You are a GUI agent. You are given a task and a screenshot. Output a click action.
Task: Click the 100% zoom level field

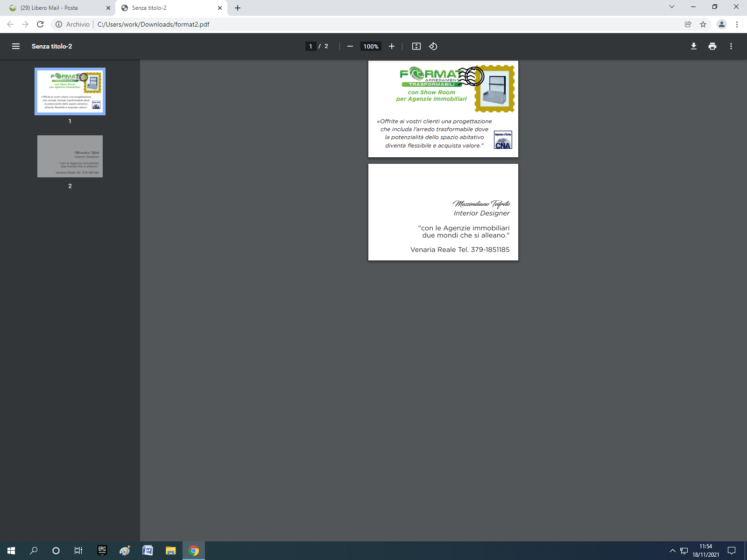[x=371, y=46]
